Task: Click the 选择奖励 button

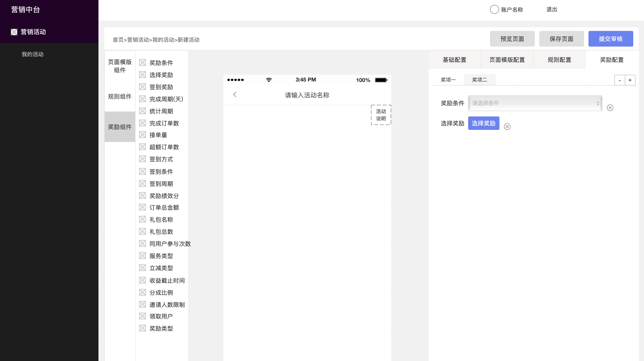Action: tap(484, 123)
